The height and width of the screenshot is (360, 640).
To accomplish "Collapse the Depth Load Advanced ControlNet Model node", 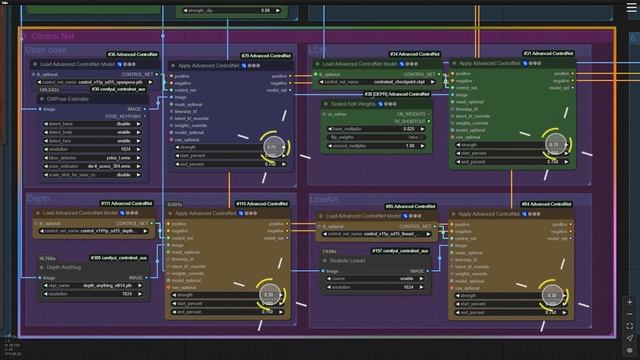I will (38, 213).
